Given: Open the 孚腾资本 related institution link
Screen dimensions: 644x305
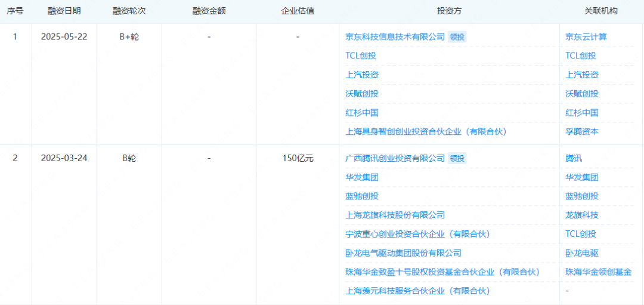Looking at the screenshot, I should pyautogui.click(x=581, y=131).
